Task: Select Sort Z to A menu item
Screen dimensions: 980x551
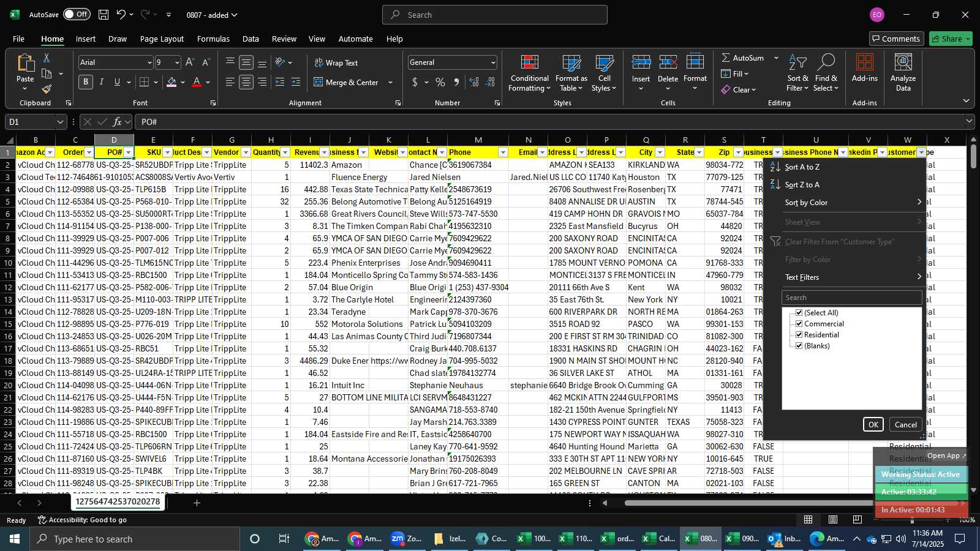Action: click(845, 185)
